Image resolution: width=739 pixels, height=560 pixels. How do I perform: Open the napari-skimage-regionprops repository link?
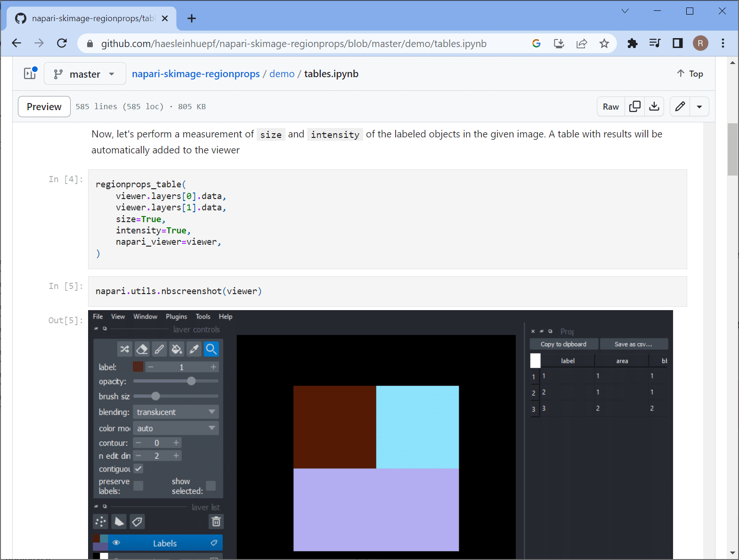(195, 74)
